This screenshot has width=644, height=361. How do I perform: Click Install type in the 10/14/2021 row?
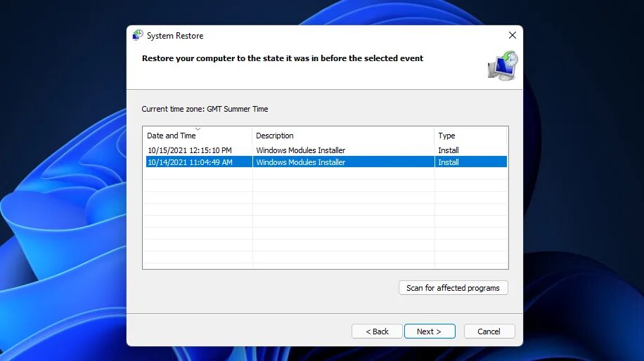pos(449,162)
